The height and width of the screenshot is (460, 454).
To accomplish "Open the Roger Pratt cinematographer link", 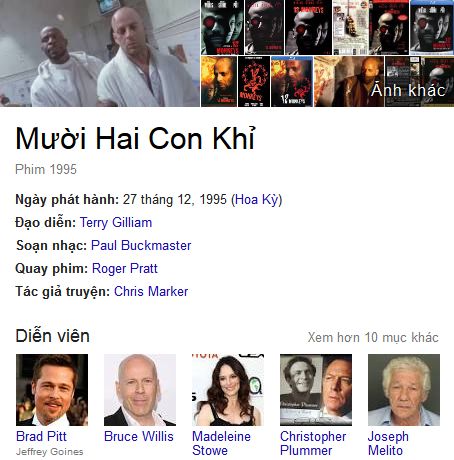I will tap(125, 269).
